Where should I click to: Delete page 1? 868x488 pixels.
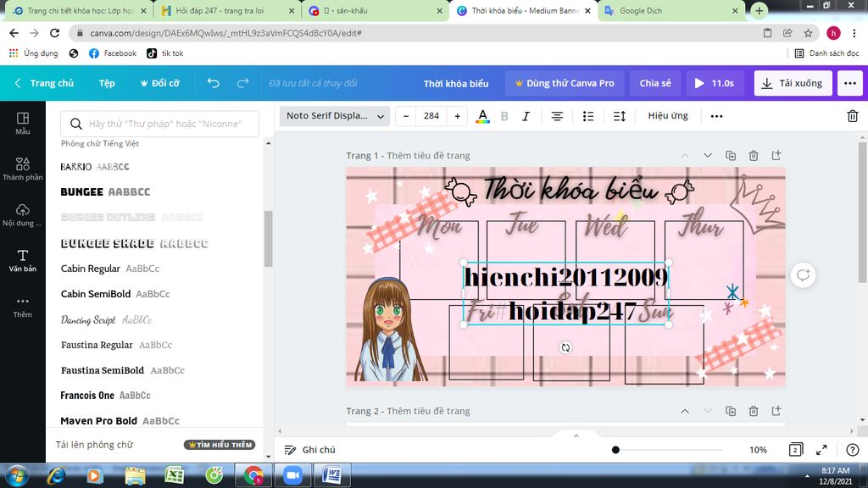coord(754,156)
